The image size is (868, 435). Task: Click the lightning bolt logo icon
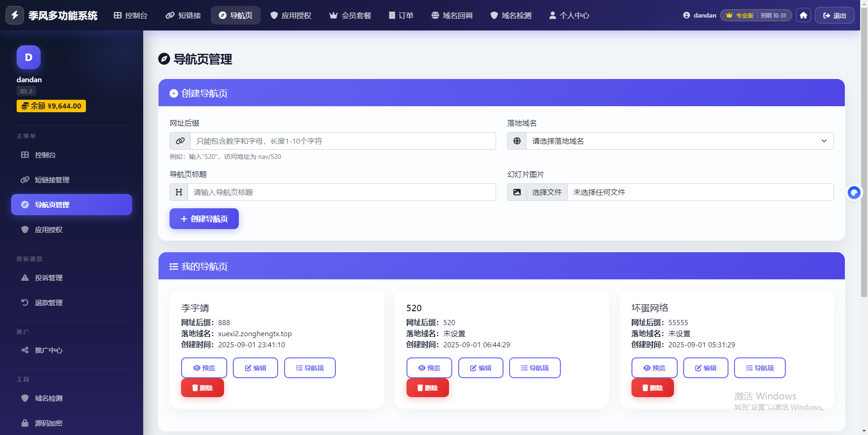click(15, 15)
